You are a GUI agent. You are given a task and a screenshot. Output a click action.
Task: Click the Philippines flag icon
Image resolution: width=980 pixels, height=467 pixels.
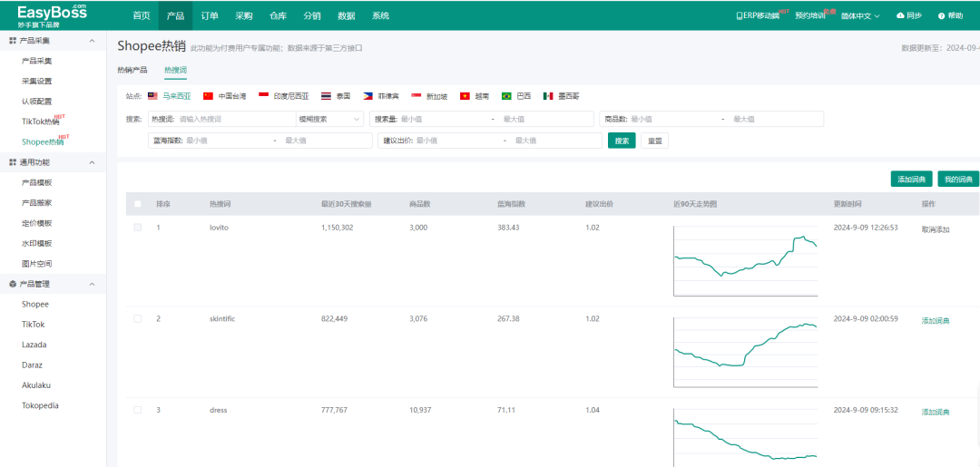point(368,96)
